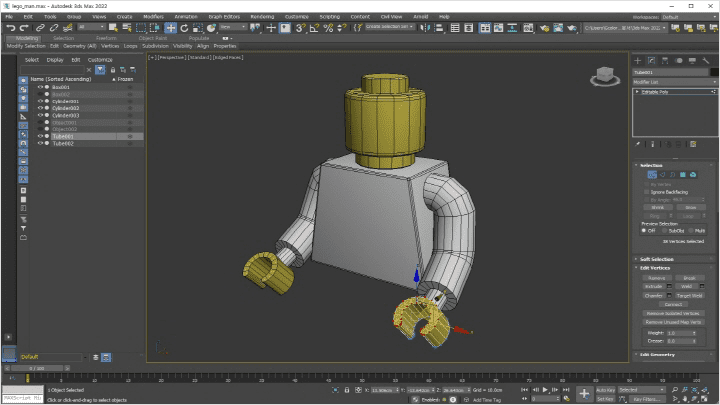The image size is (720, 405).
Task: Open the Rendering menu
Action: coord(262,17)
